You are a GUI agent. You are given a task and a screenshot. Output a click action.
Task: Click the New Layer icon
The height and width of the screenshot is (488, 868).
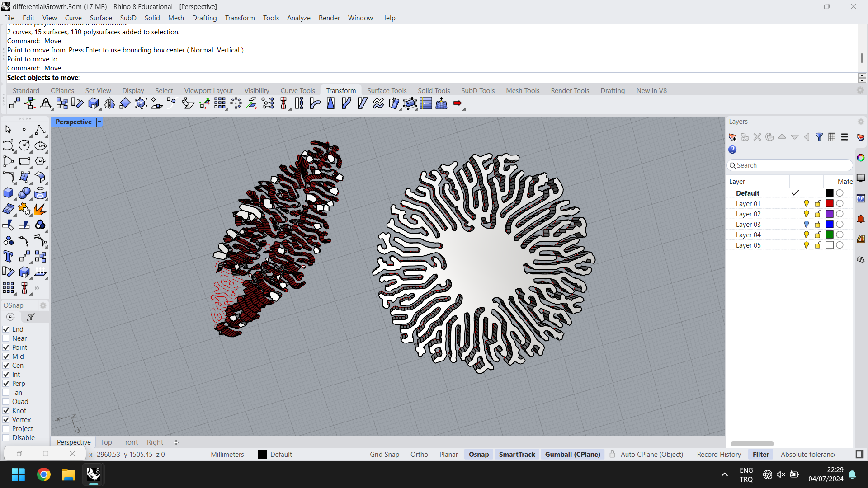click(732, 137)
